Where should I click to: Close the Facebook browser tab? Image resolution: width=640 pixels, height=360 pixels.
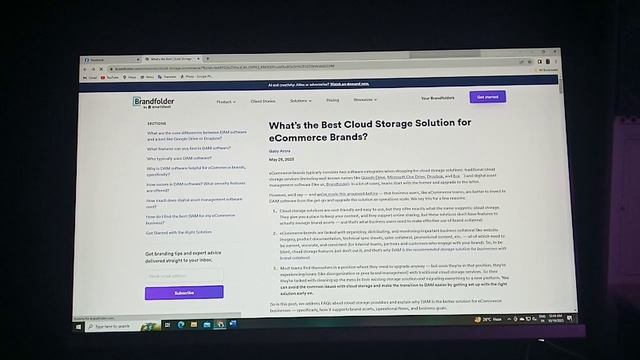click(138, 60)
